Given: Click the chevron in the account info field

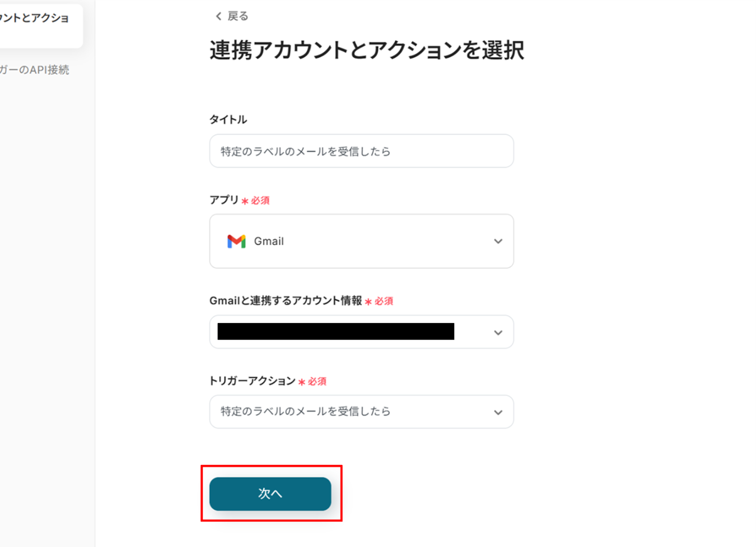Looking at the screenshot, I should click(498, 333).
